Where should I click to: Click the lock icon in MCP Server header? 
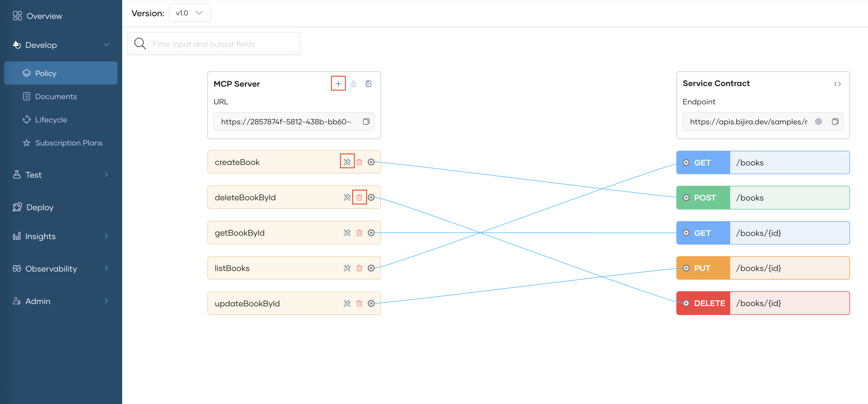(353, 84)
